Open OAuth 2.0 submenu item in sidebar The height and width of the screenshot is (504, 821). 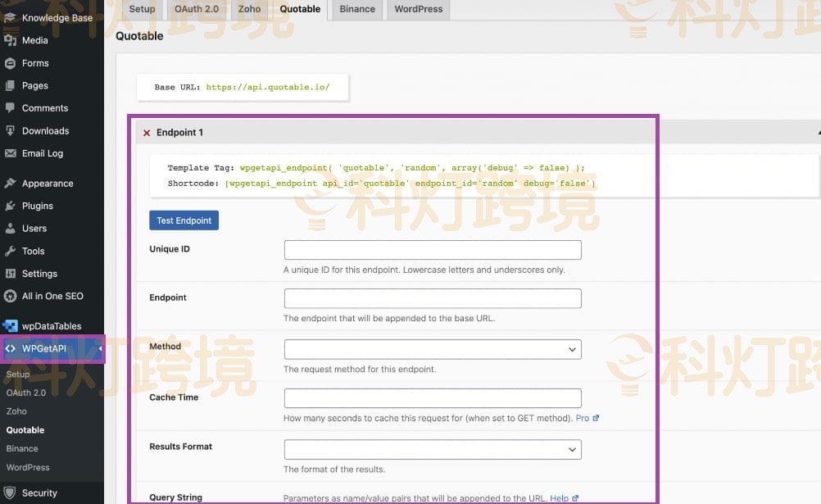(26, 393)
